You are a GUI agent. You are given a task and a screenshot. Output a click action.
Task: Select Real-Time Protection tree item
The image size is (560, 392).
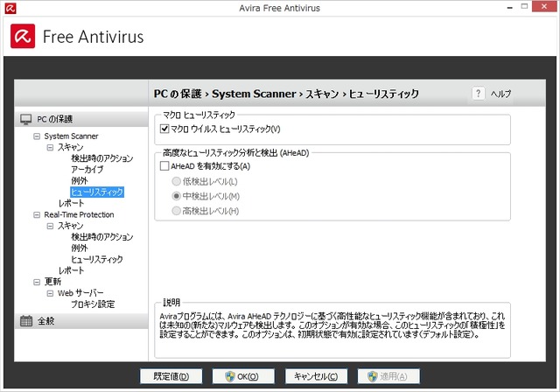point(79,214)
